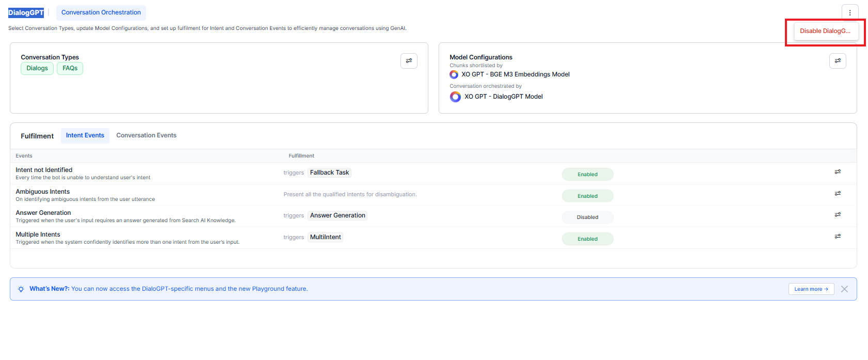Open Conversation Types settings icon
Screen dimensions: 868x360
click(x=409, y=61)
